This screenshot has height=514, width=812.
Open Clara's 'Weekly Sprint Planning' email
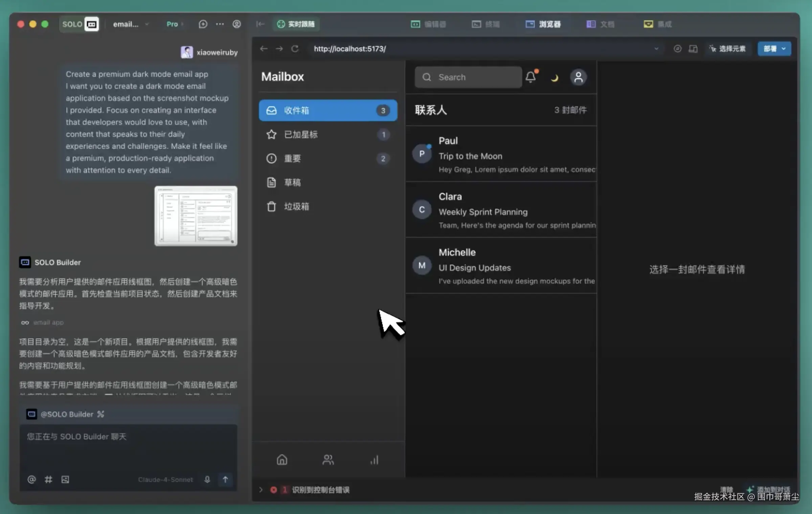pyautogui.click(x=501, y=210)
